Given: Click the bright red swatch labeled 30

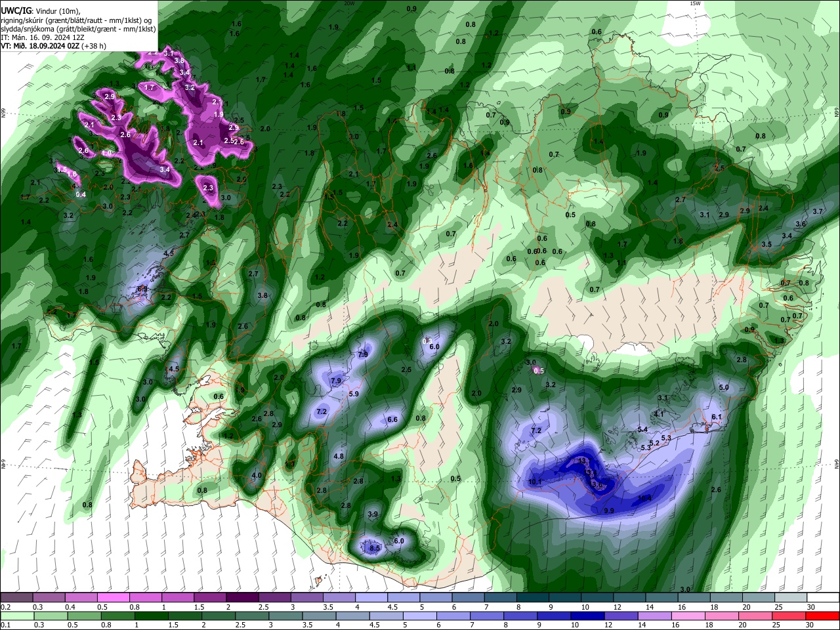Looking at the screenshot, I should pyautogui.click(x=824, y=616).
